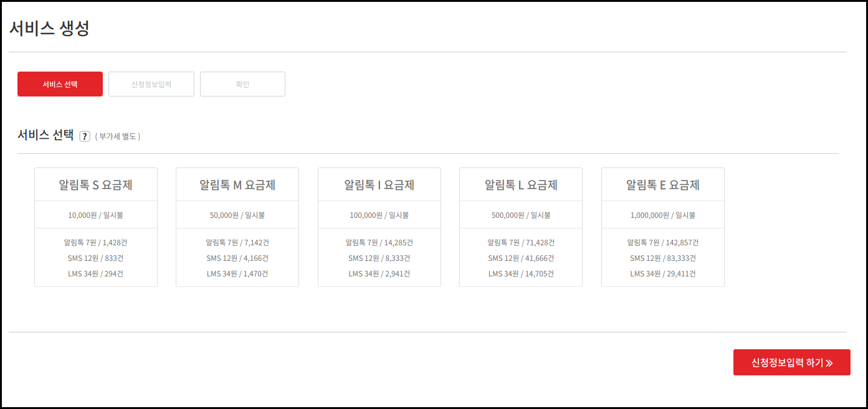Select the LMS 34원 / 1,470건 line
Screen dimensions: 868x409
pyautogui.click(x=237, y=274)
